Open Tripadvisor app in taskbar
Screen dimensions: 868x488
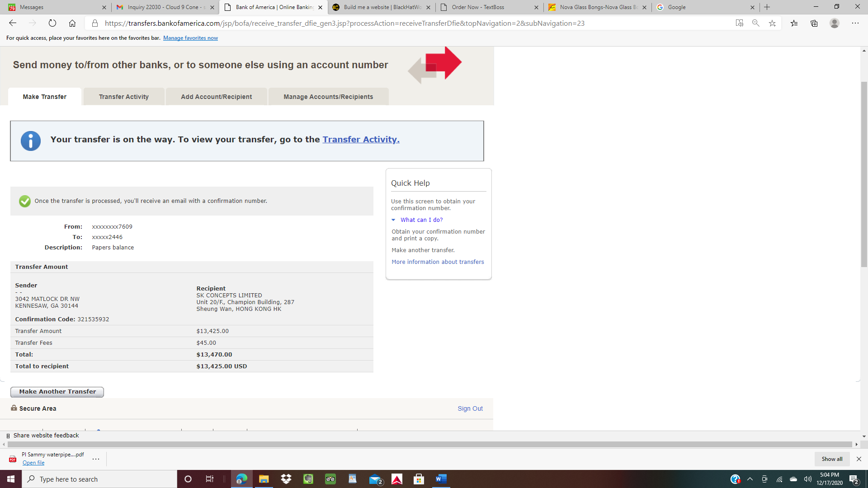(330, 479)
